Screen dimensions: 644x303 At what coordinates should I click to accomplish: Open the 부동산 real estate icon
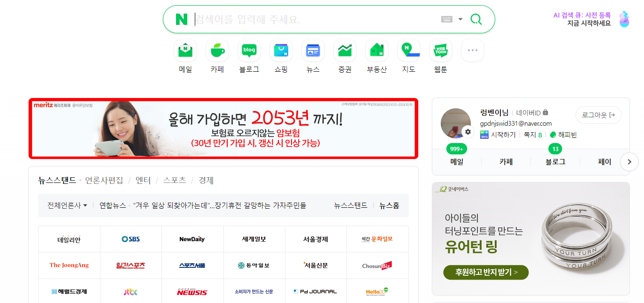377,50
